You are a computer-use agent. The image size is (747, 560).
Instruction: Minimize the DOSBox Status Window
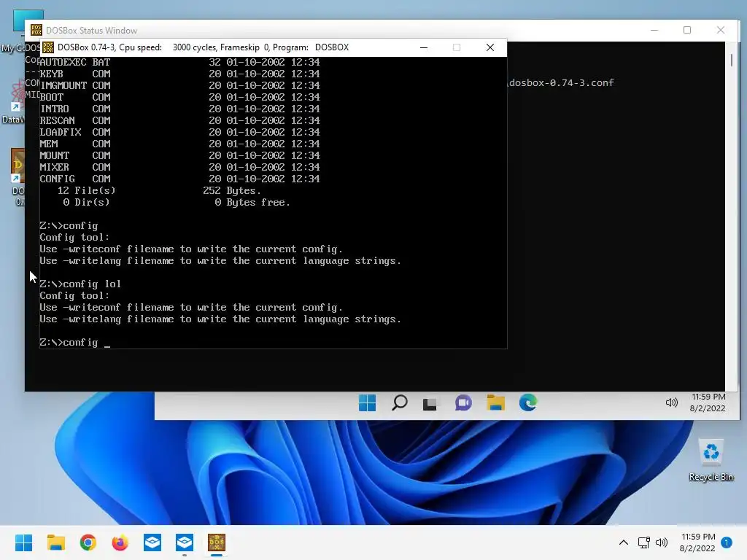(x=654, y=30)
